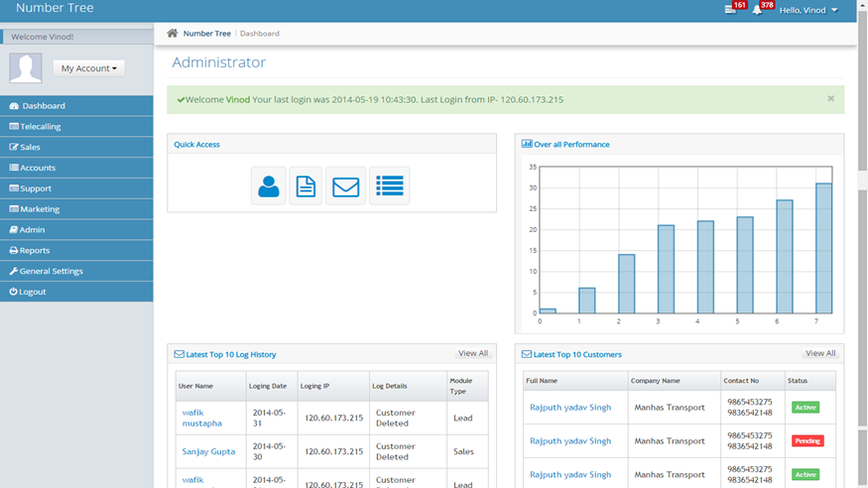The width and height of the screenshot is (868, 488).
Task: Click the user avatar picture in sidebar
Action: (x=26, y=68)
